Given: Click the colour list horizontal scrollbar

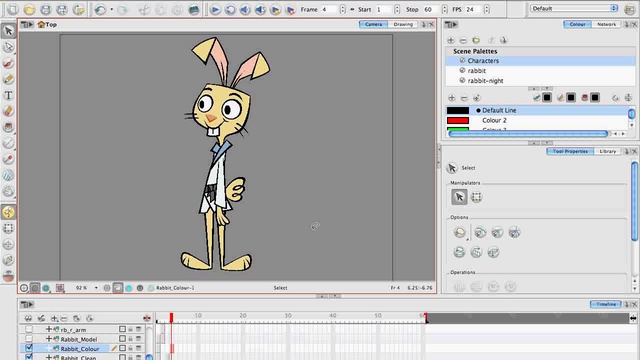Looking at the screenshot, I should pos(528,133).
